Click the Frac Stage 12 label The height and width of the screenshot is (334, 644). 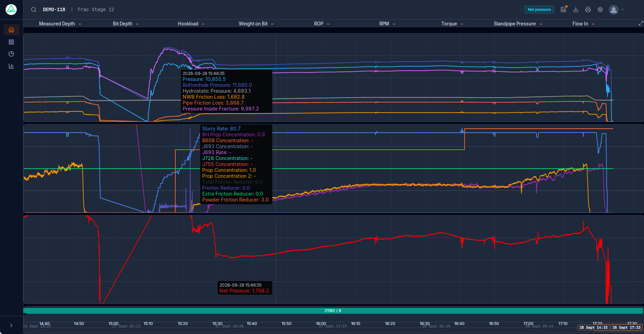(x=96, y=9)
